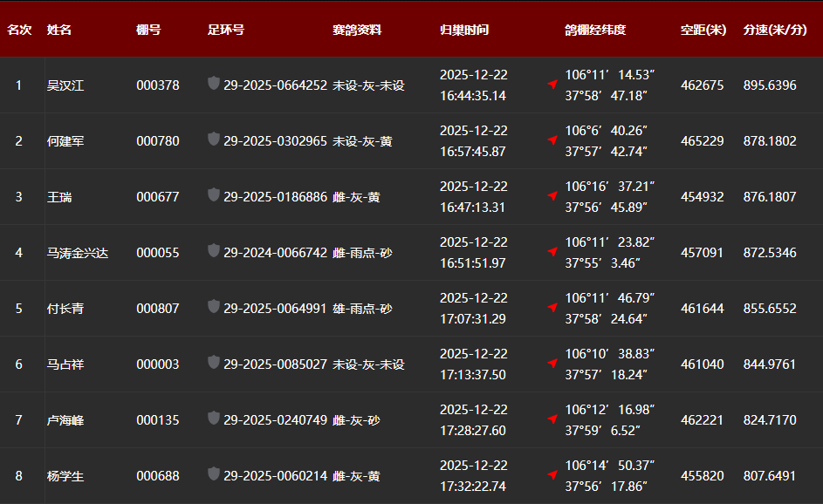This screenshot has width=823, height=504.
Task: Click red location arrow in 杨学生's row
Action: click(552, 474)
